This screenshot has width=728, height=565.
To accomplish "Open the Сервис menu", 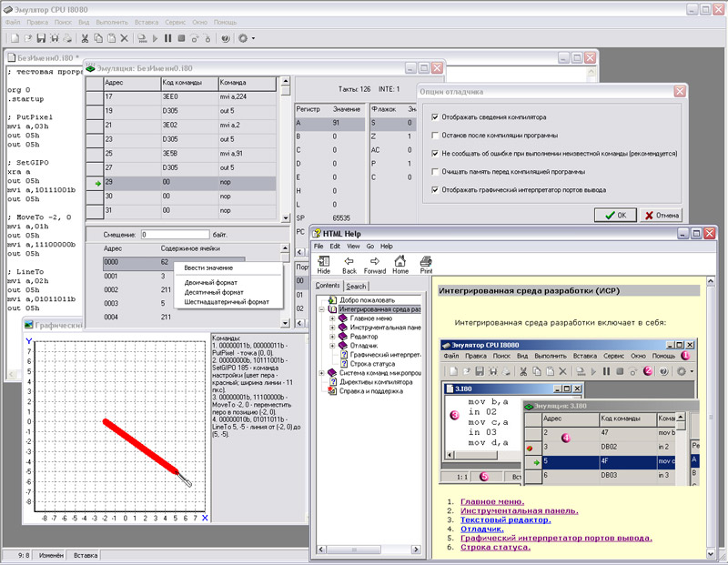I will pos(175,22).
